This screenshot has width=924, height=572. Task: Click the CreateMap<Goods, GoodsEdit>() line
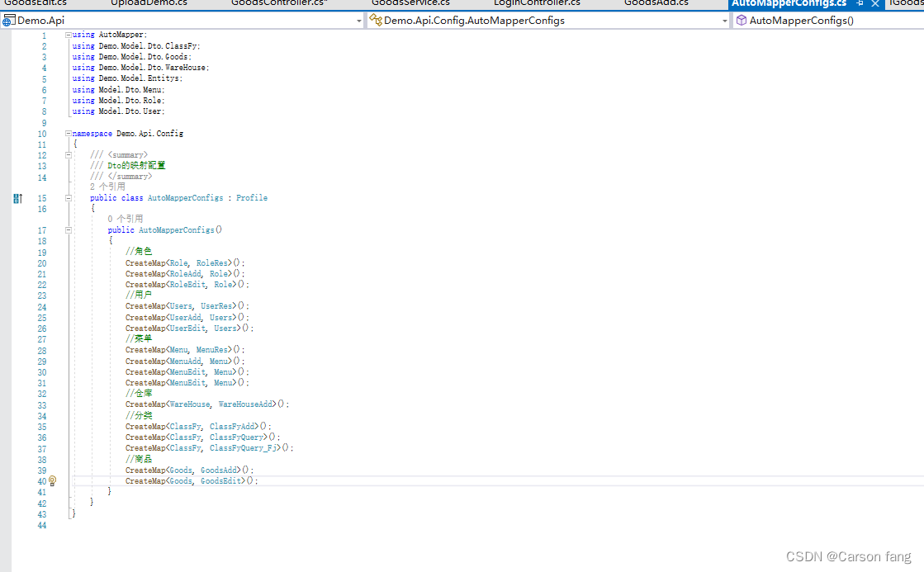coord(192,481)
